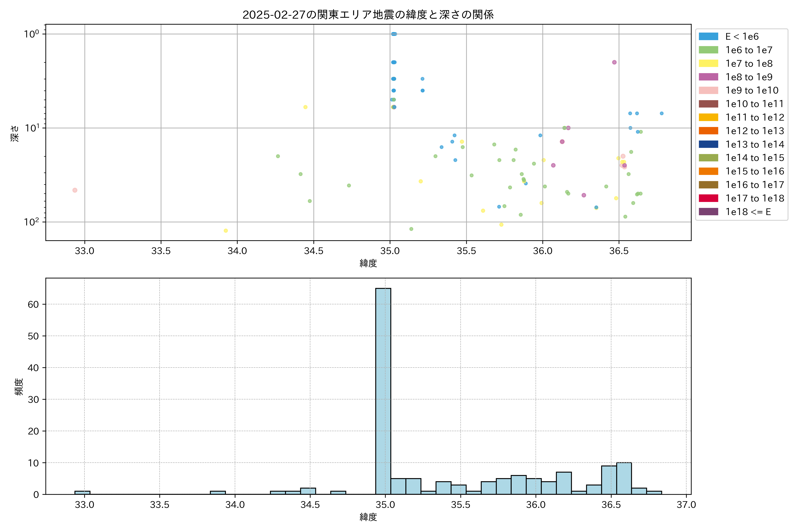This screenshot has width=798, height=532.
Task: Click the 10-count histogram bar near 36.6
Action: [x=624, y=478]
